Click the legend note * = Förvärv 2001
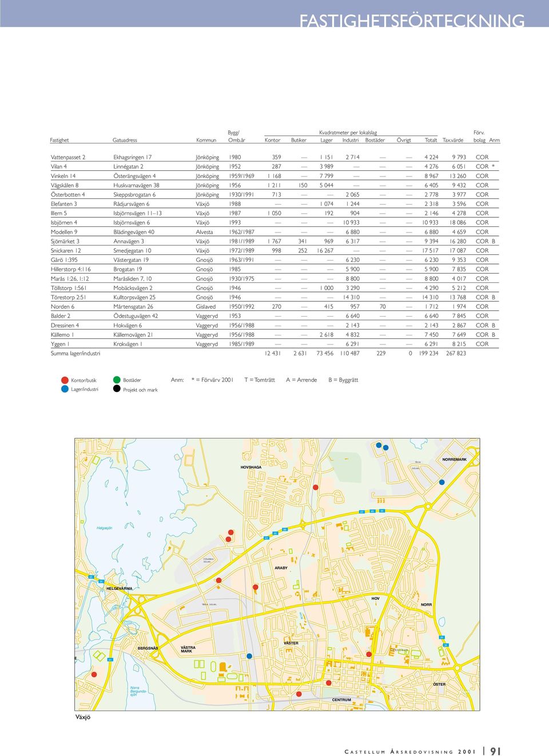This screenshot has height=756, width=549. click(213, 380)
